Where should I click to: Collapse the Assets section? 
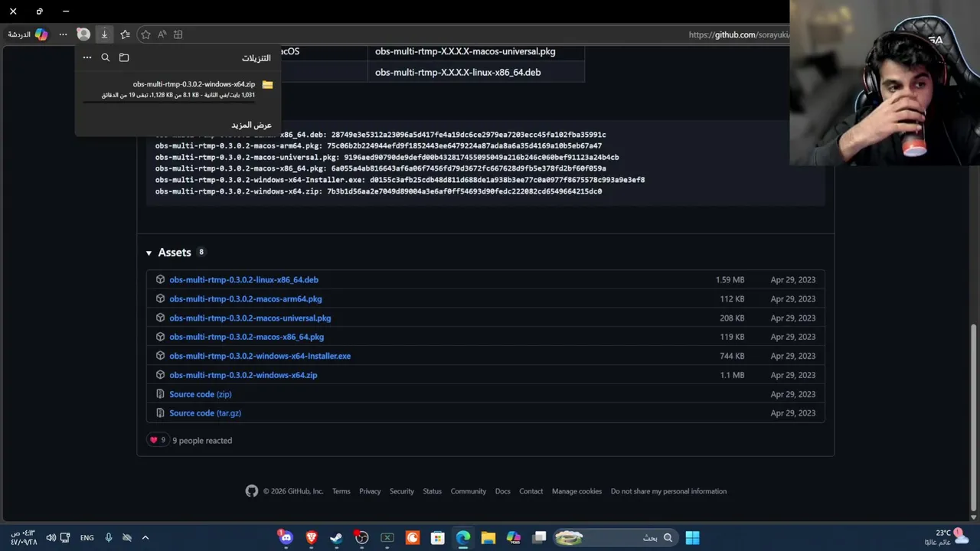tap(149, 253)
